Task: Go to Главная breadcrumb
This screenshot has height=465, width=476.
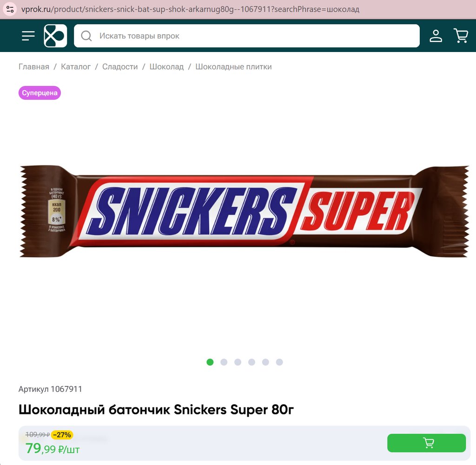Action: pyautogui.click(x=33, y=67)
